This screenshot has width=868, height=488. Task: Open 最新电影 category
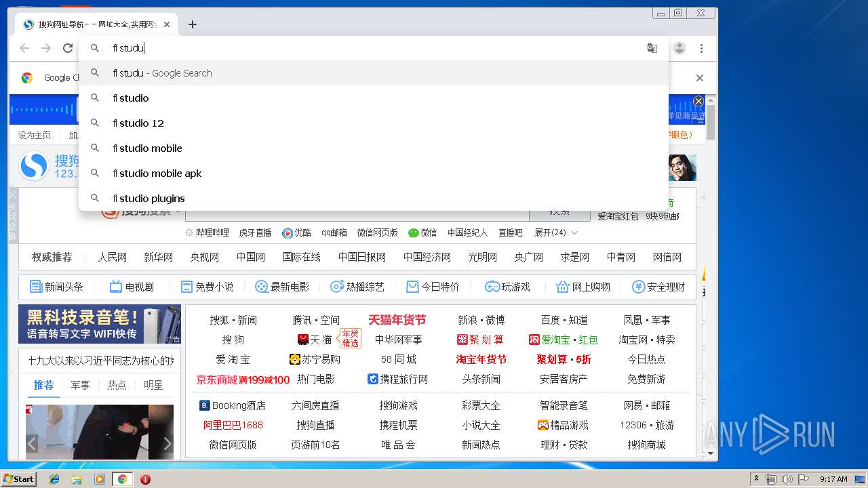click(281, 287)
